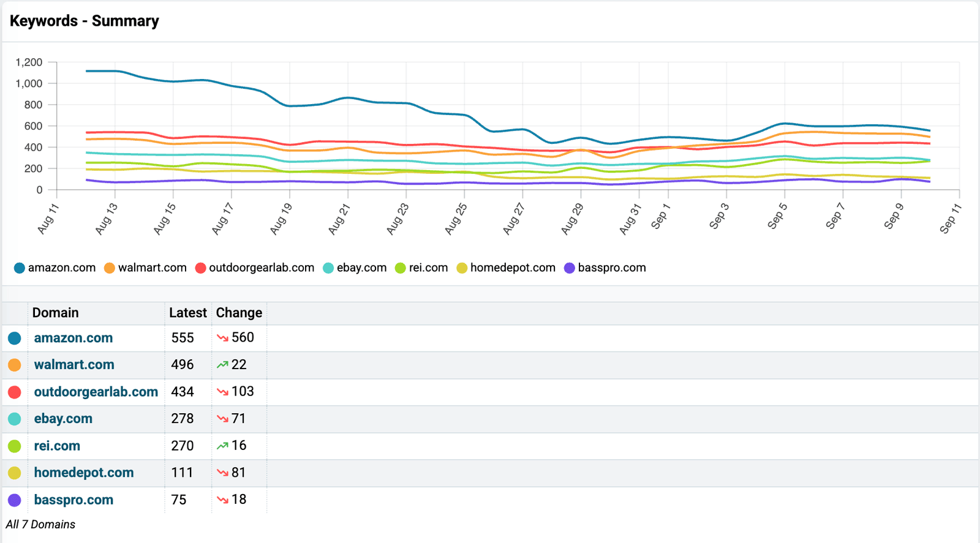Open homedepot.com domain link in table
This screenshot has width=980, height=543.
click(x=84, y=473)
